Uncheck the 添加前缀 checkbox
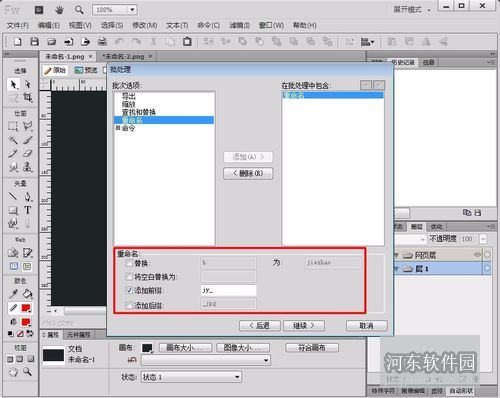The width and height of the screenshot is (500, 398). pos(129,290)
